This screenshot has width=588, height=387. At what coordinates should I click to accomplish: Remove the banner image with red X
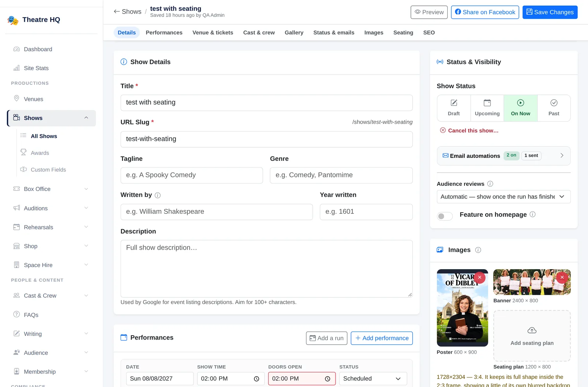click(x=562, y=277)
